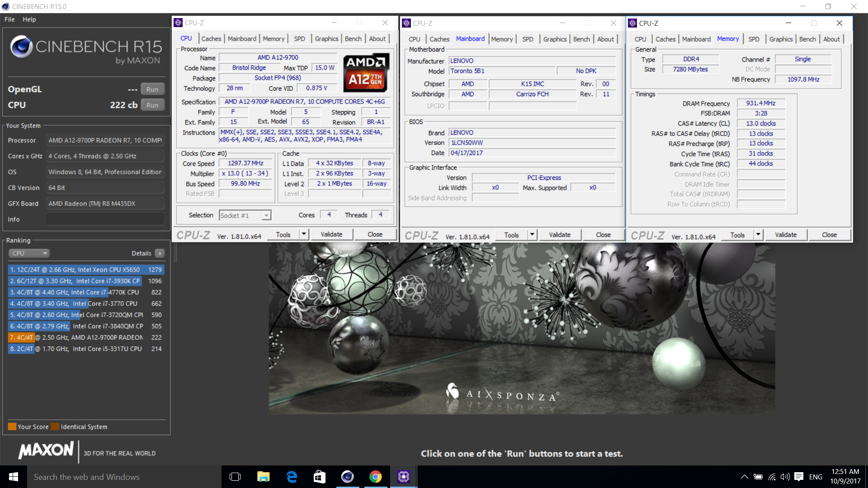Click Identical System legend swatch
The image size is (868, 488).
click(55, 427)
